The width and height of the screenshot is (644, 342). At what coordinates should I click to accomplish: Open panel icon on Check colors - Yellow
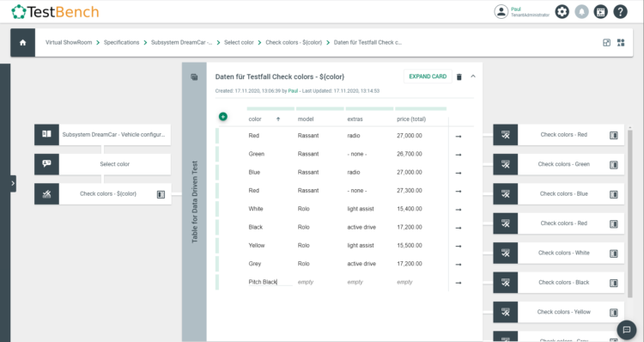click(x=614, y=313)
